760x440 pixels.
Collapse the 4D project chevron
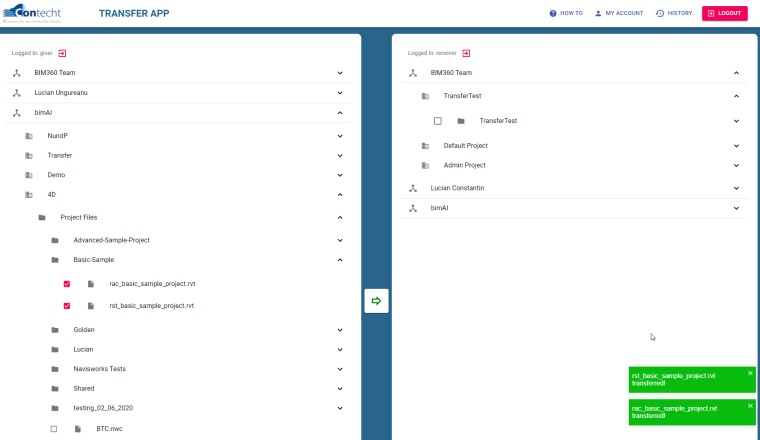pyautogui.click(x=340, y=195)
